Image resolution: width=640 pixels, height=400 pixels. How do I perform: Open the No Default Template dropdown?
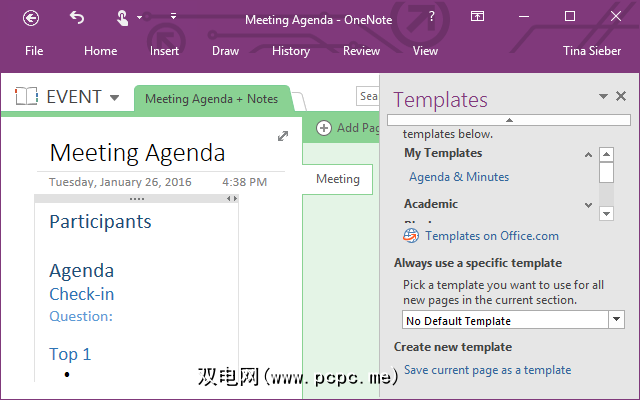click(616, 320)
